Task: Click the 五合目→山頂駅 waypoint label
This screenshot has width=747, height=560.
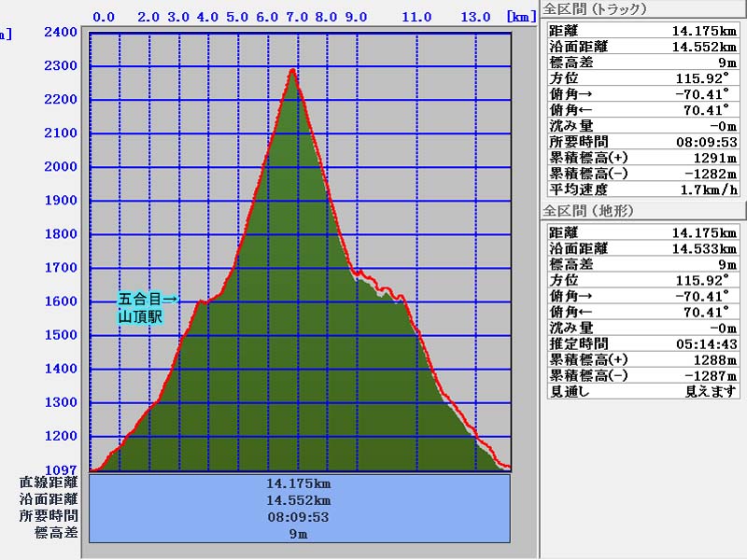Action: [148, 308]
